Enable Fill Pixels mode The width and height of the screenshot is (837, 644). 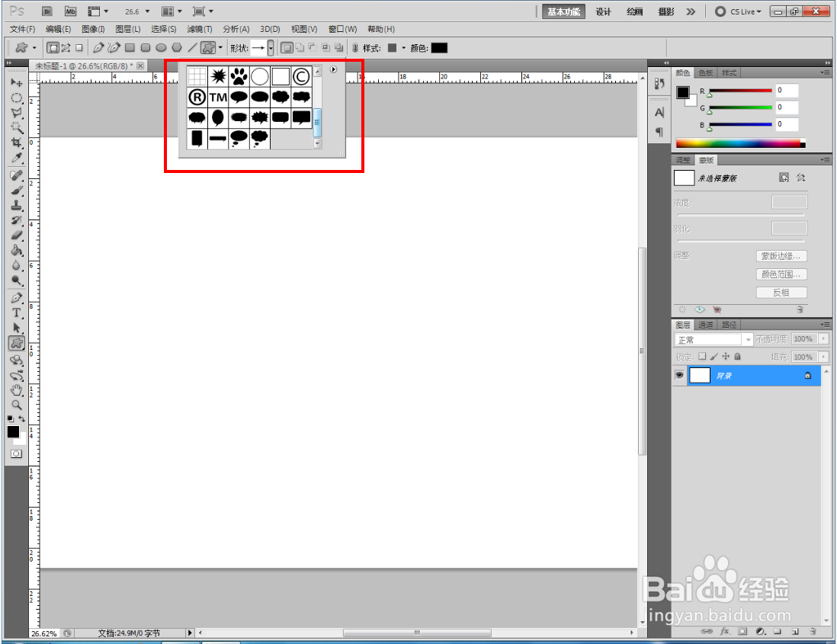coord(79,48)
